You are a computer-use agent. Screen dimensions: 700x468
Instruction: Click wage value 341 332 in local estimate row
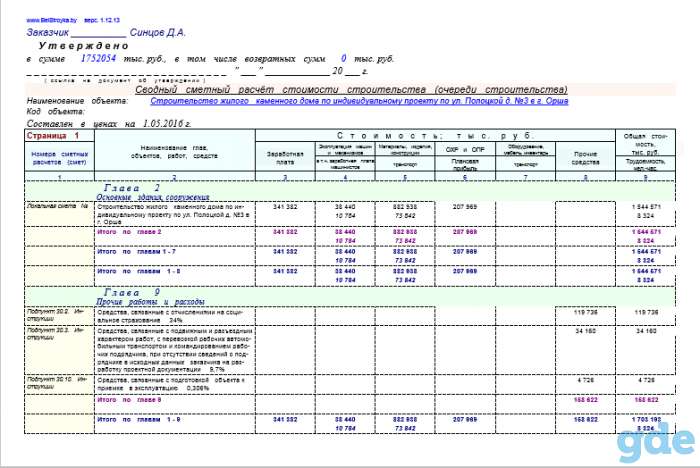(285, 207)
